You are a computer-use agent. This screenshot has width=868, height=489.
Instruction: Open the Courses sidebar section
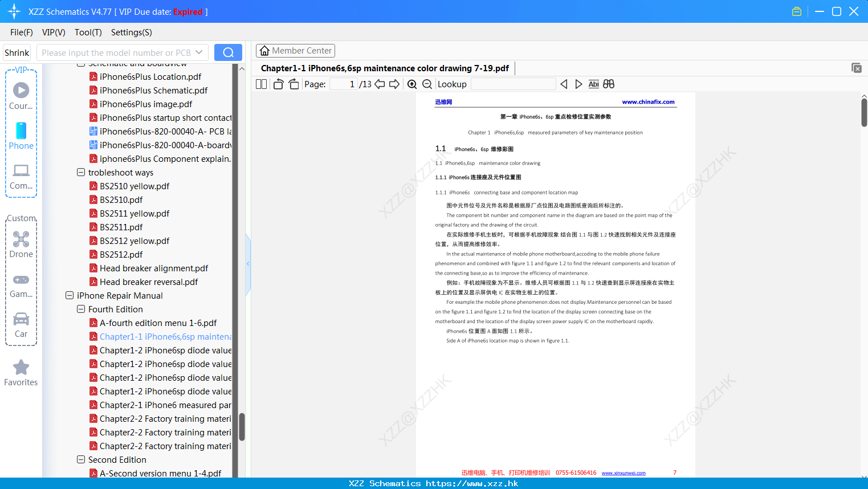point(21,96)
